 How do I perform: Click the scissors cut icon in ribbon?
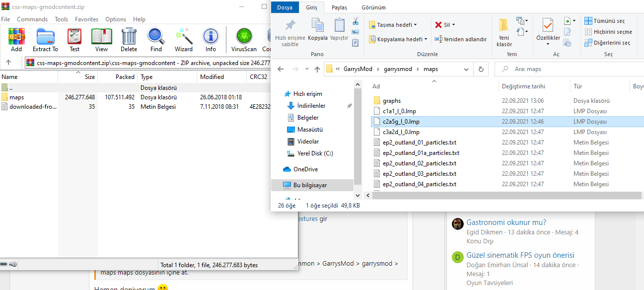[356, 21]
